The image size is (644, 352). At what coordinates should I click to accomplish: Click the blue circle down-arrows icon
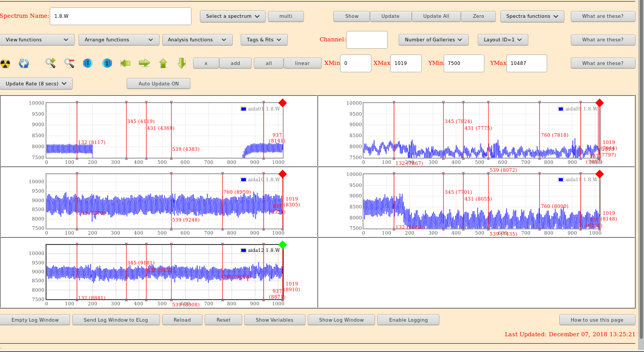point(88,63)
